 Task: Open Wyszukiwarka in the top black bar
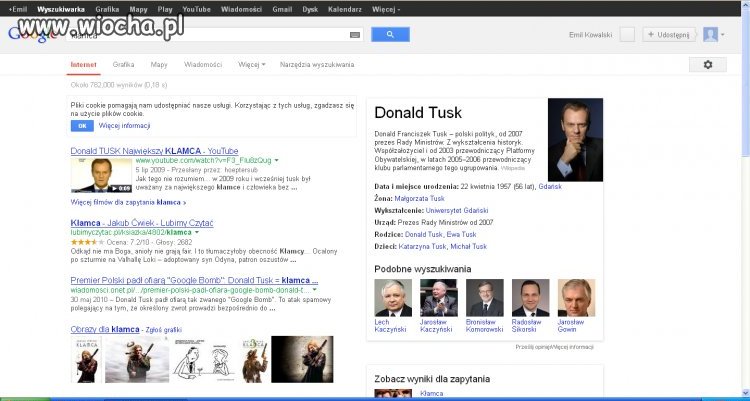point(61,9)
